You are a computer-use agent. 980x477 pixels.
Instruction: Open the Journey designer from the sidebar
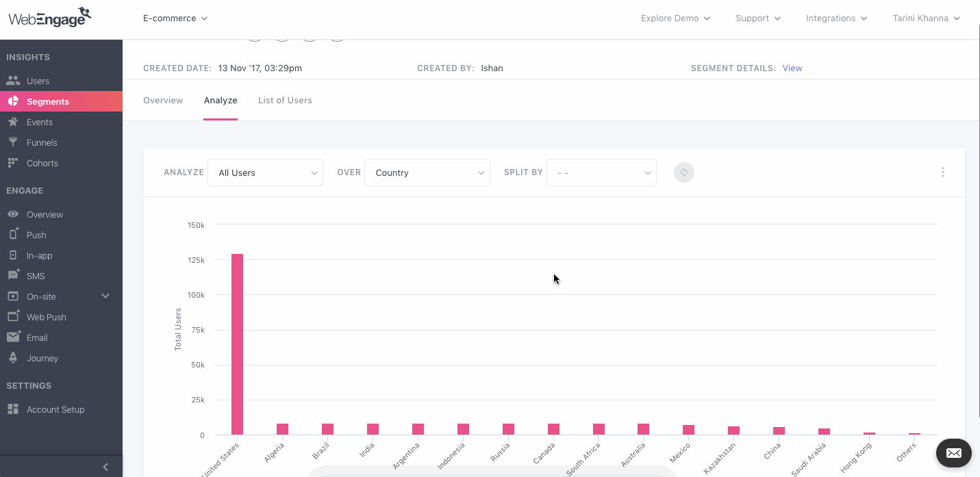click(42, 357)
